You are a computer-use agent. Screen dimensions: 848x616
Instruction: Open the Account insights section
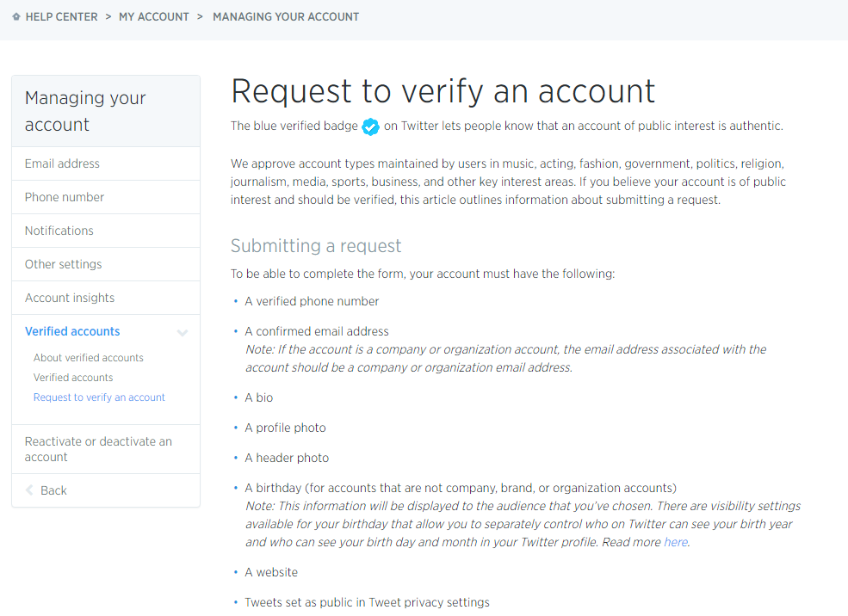[x=69, y=297]
